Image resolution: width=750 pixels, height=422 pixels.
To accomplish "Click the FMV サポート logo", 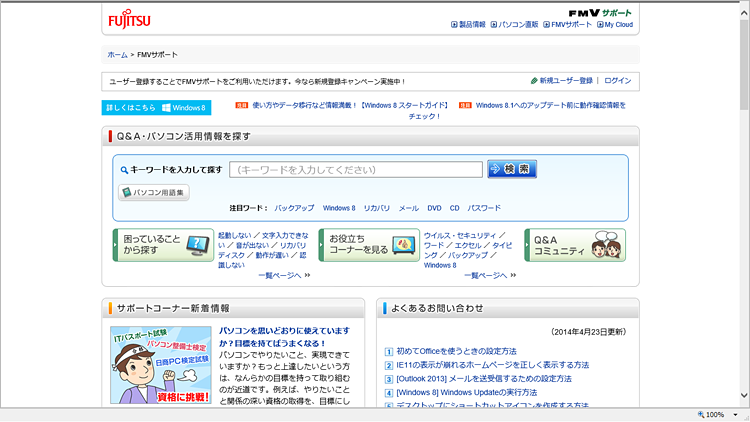I will (600, 12).
